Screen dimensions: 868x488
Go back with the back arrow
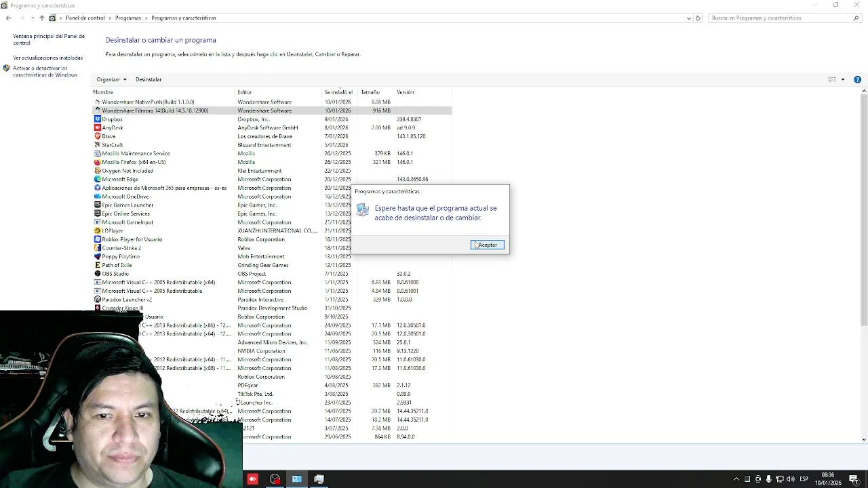[8, 18]
